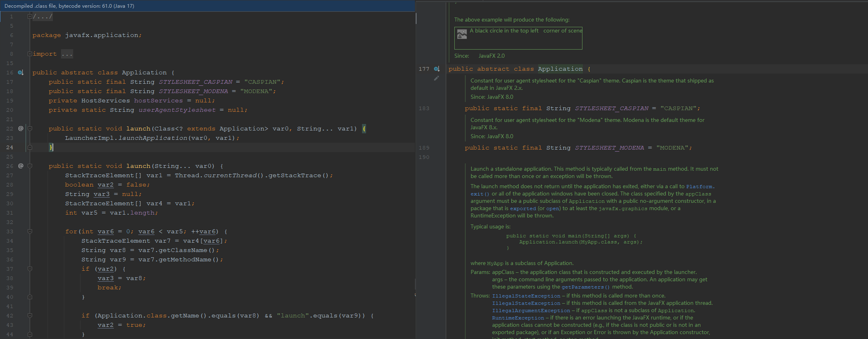Image resolution: width=868 pixels, height=339 pixels.
Task: Click the @ gutter icon on line 22
Action: [21, 128]
